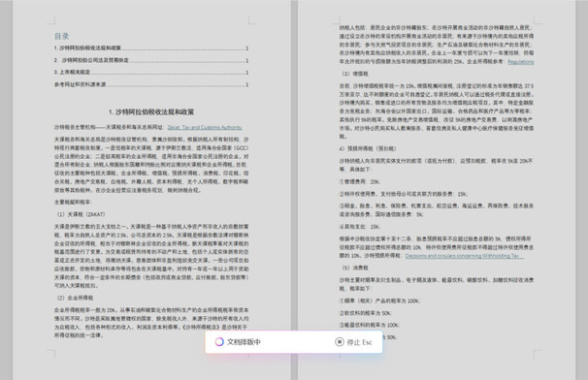588x380 pixels.
Task: Click the (1) 天课税 (ZAKAT) subheading
Action: [81, 214]
